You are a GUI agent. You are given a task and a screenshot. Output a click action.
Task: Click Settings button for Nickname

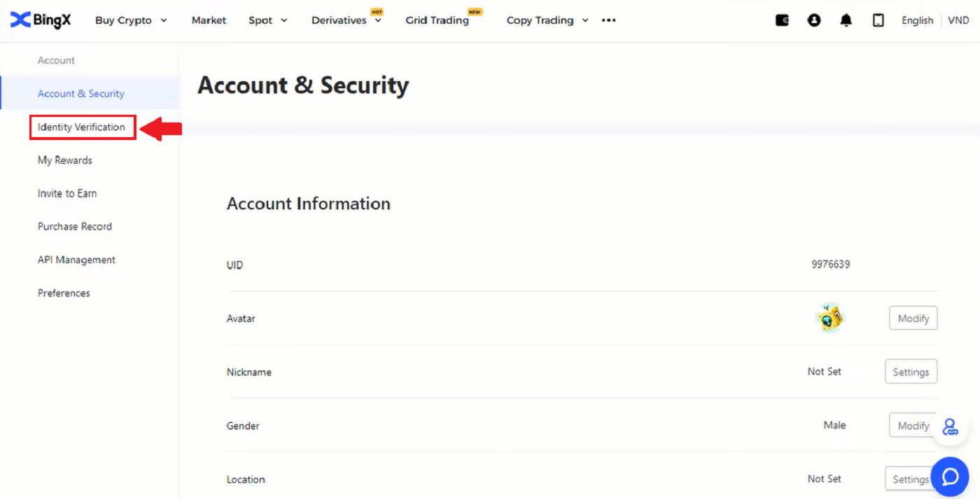[x=910, y=372]
